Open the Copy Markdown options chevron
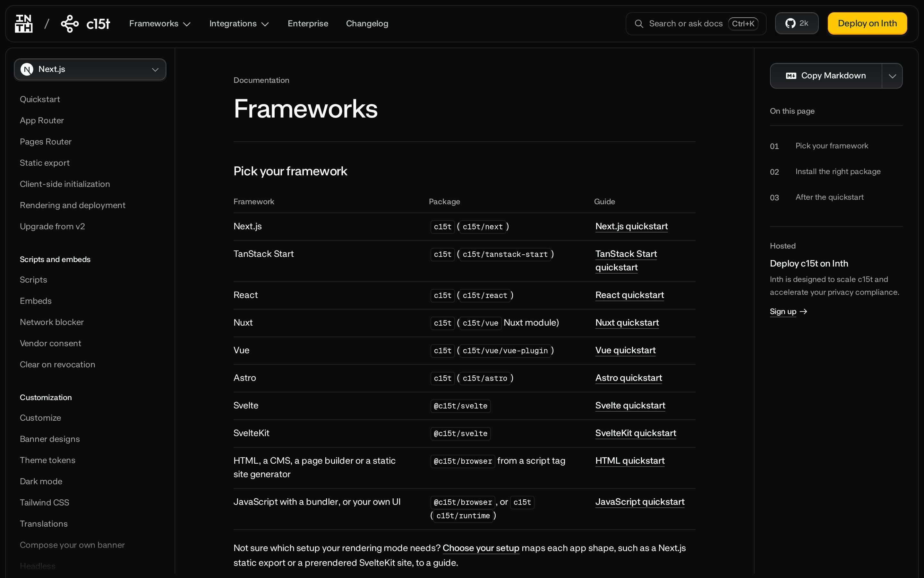The width and height of the screenshot is (924, 578). pos(892,76)
